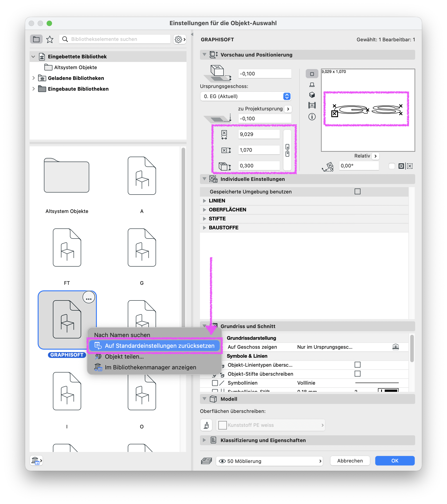Collapse the Modell panel
This screenshot has width=447, height=504.
[204, 399]
